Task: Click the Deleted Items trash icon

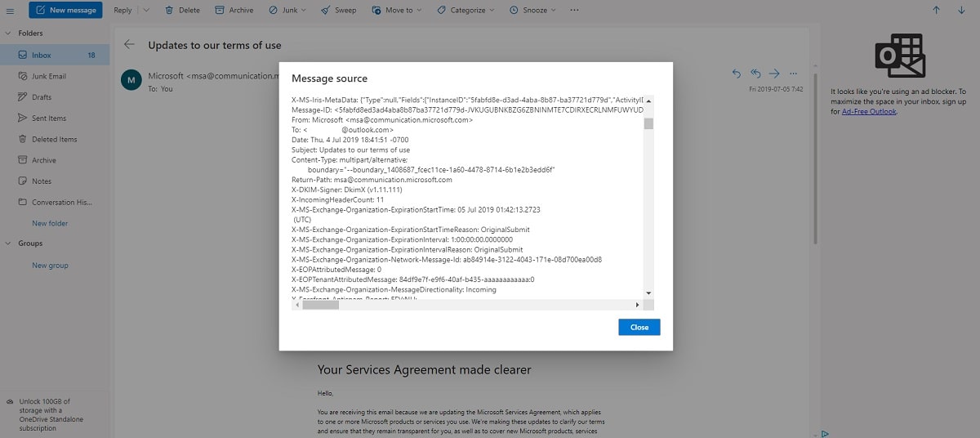Action: tap(24, 139)
